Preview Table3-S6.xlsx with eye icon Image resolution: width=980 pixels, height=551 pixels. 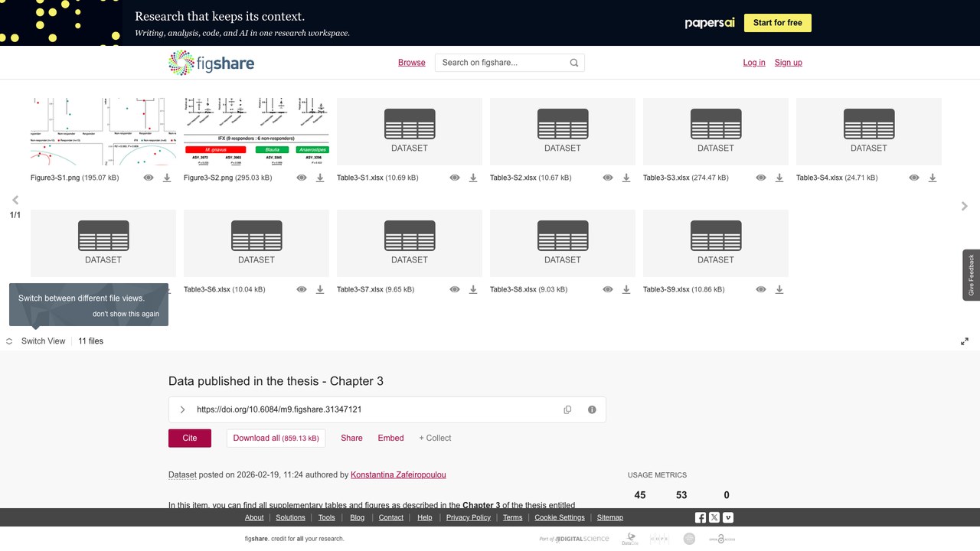[x=302, y=289]
